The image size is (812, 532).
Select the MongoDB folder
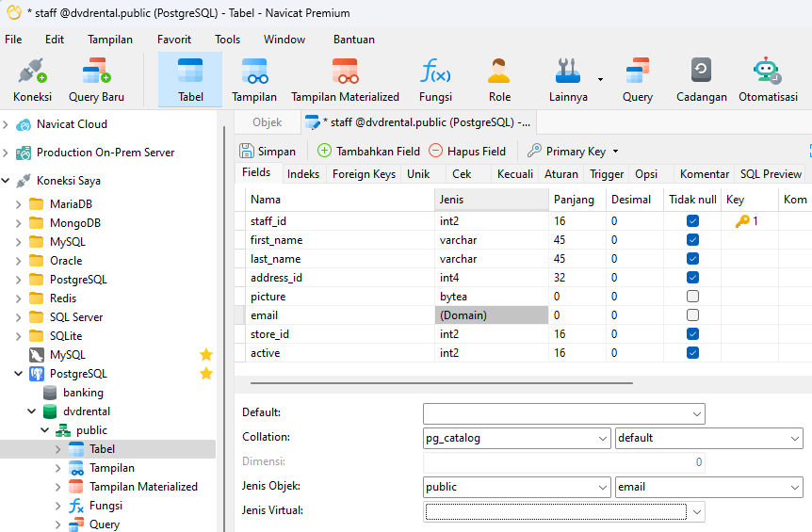coord(75,223)
